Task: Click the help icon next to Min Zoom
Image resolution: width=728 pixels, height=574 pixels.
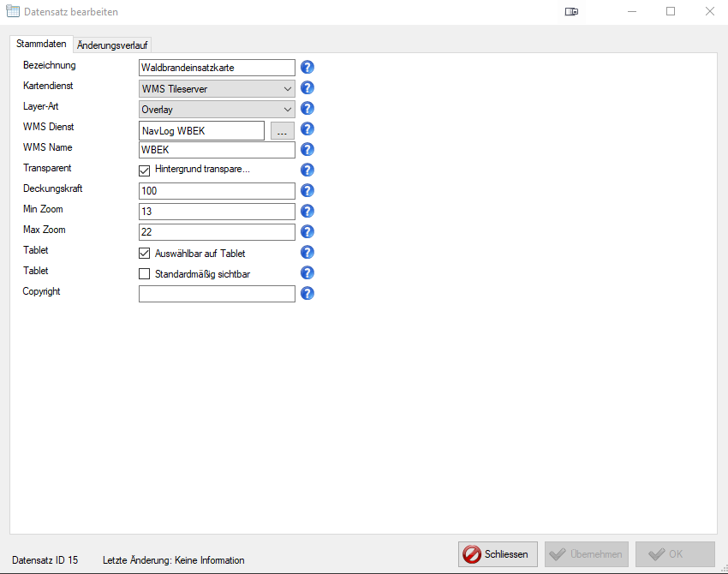Action: tap(307, 211)
